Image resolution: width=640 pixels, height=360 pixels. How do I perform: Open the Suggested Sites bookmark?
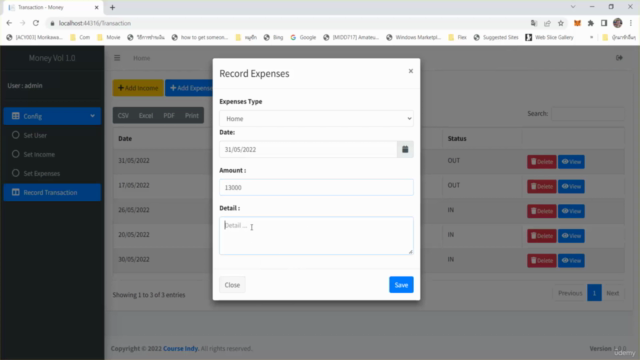496,37
